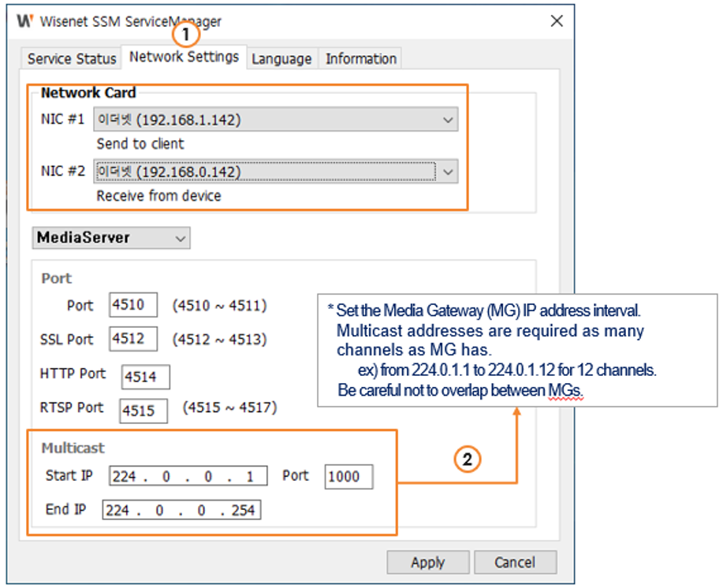Open the Information tab
Screen dimensions: 719x588
coord(361,59)
